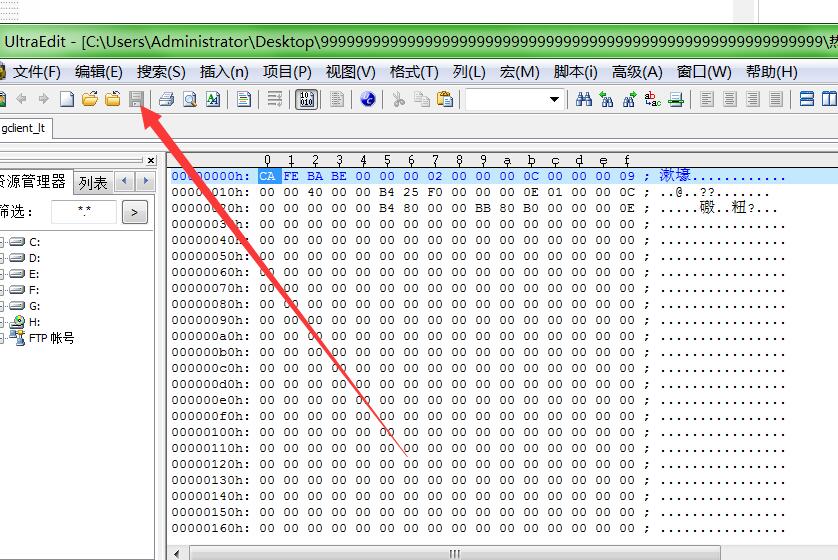This screenshot has width=838, height=560.
Task: Click the horizontal scrollbar below hex view
Action: pos(454,553)
